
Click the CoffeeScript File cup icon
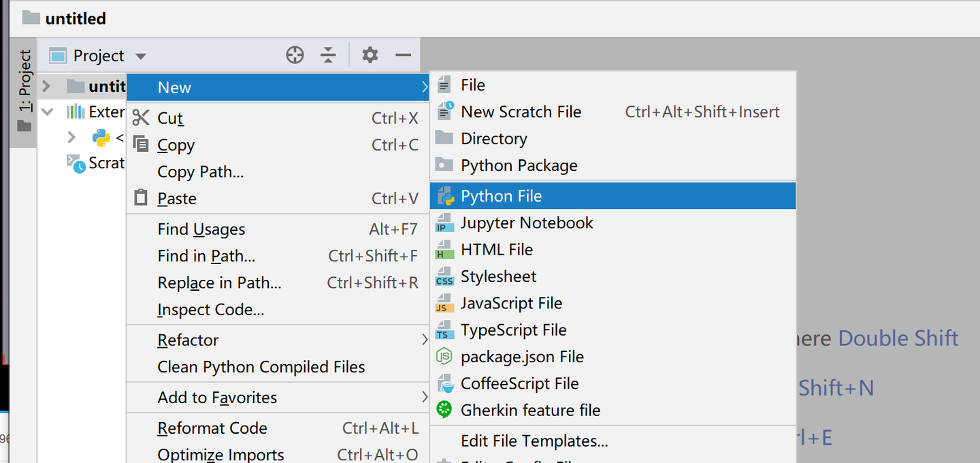pyautogui.click(x=445, y=384)
